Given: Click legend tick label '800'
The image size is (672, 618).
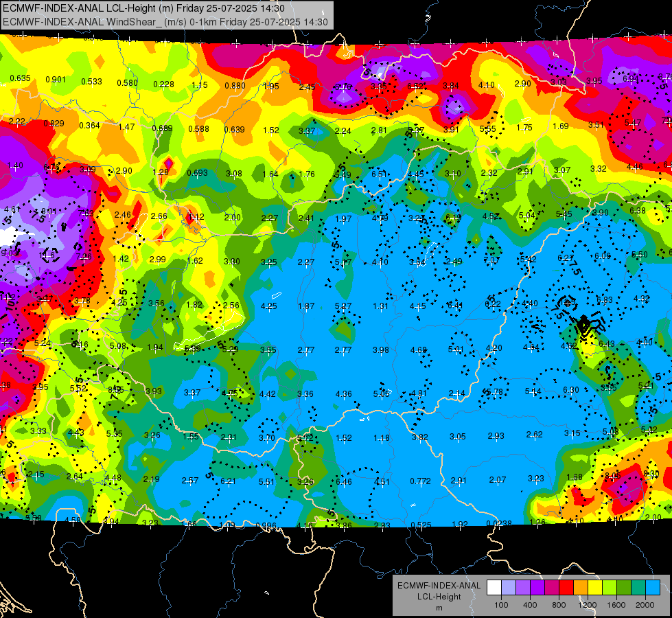Looking at the screenshot, I should pos(559,605).
